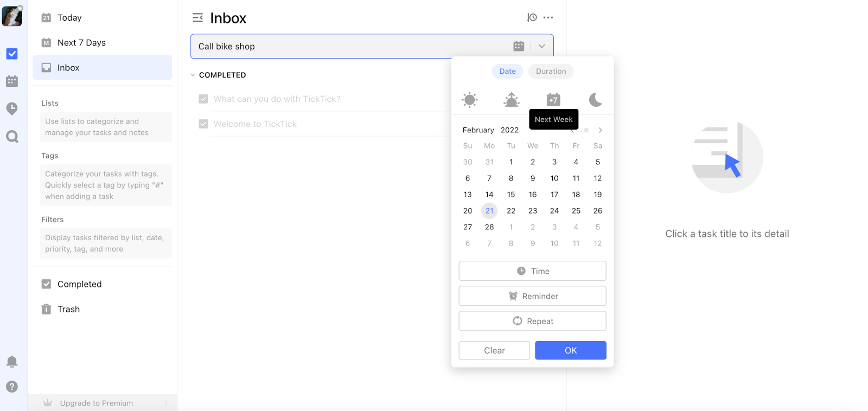This screenshot has width=868, height=411.
Task: Select Inbox in the sidebar
Action: tap(102, 68)
